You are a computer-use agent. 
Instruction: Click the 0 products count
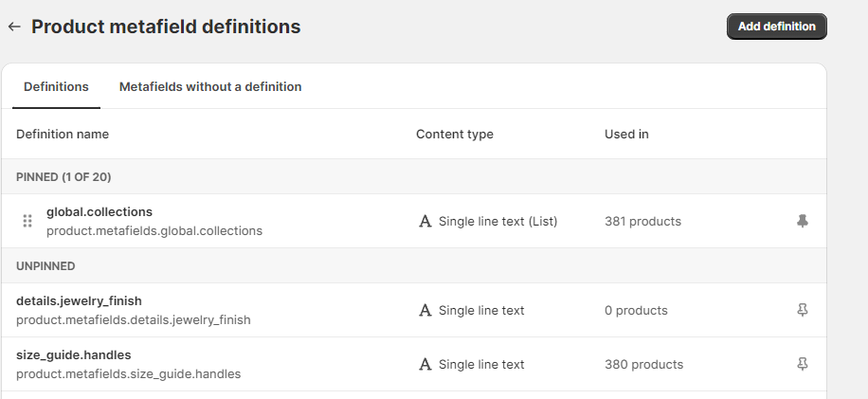point(636,311)
